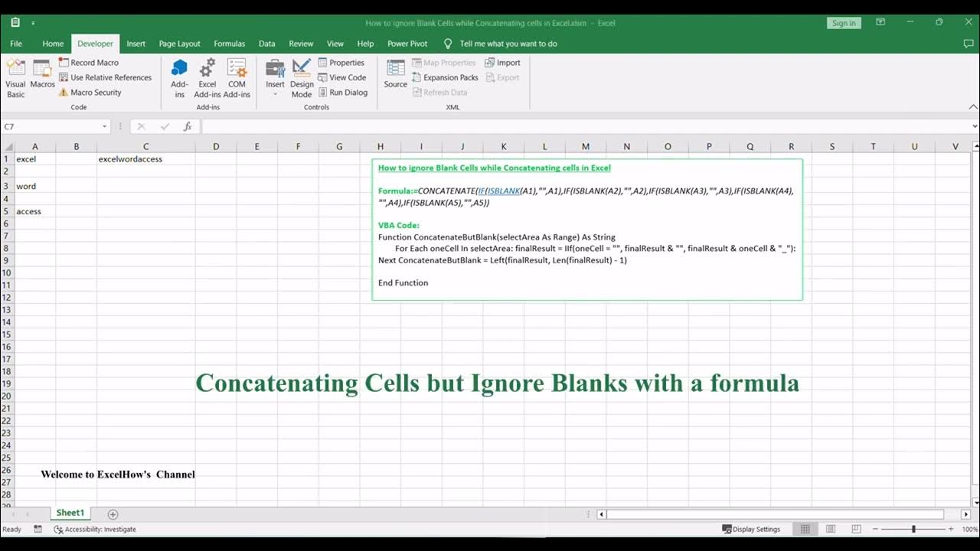Open the Formulas ribbon tab
The height and width of the screenshot is (551, 980).
coord(229,44)
